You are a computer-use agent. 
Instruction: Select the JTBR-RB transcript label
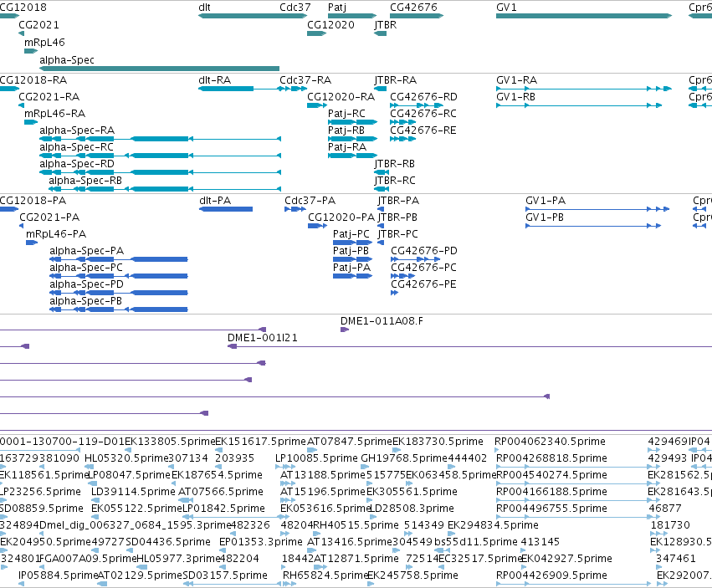(395, 163)
